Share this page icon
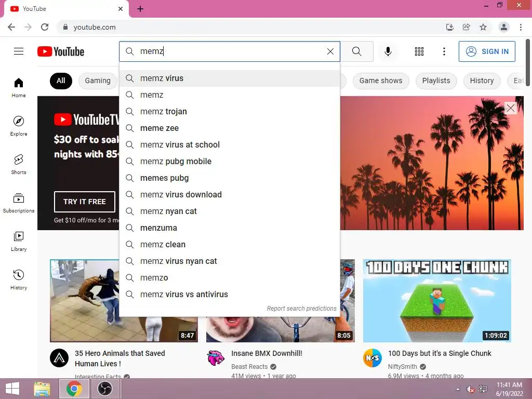The width and height of the screenshot is (532, 399). coord(467,27)
